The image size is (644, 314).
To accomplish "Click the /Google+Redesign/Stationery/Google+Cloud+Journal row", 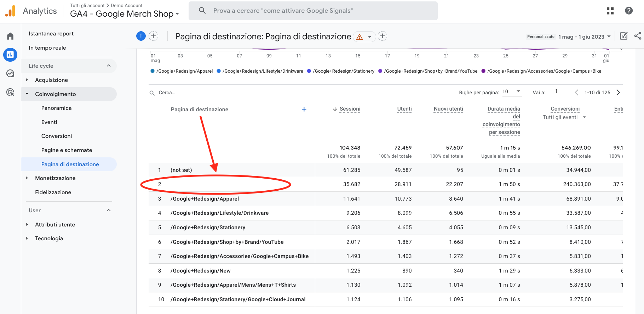I will (238, 299).
